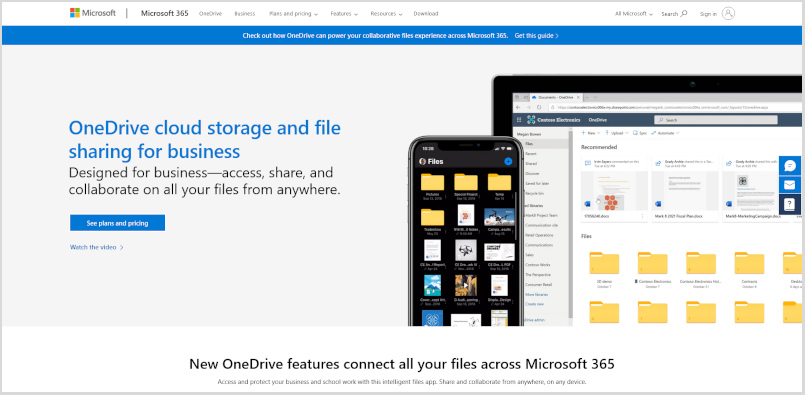Click the blue plus button on phone Files screen
The image size is (805, 395).
(508, 161)
